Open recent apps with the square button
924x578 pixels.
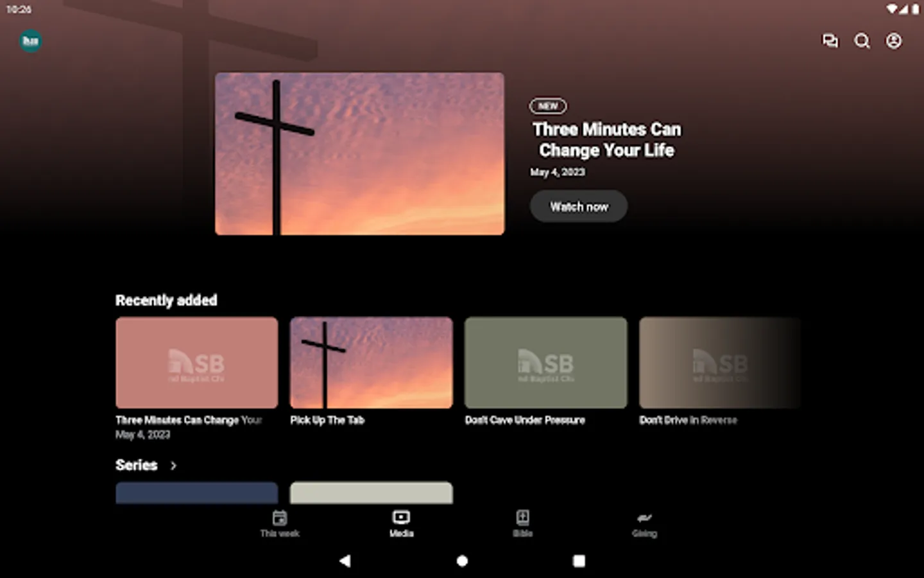(578, 561)
